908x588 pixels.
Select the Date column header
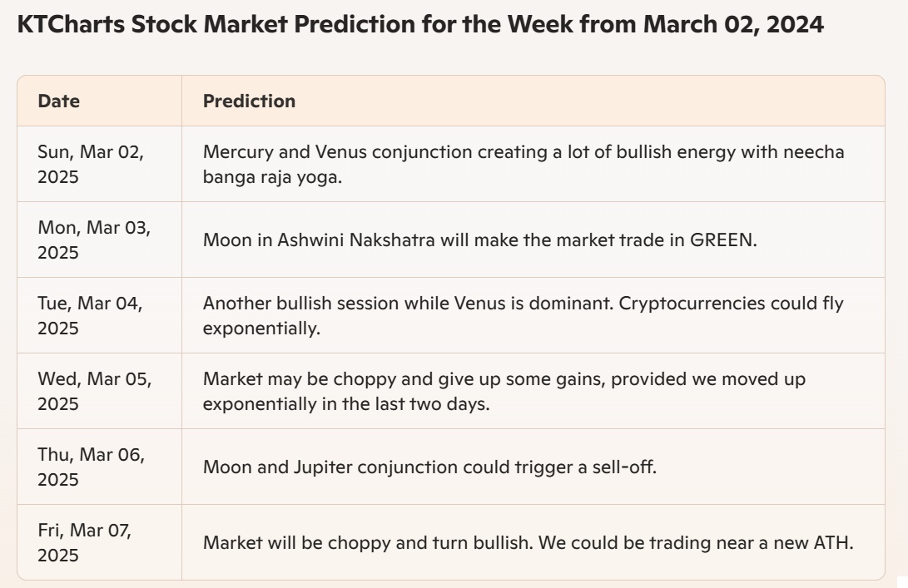tap(58, 101)
